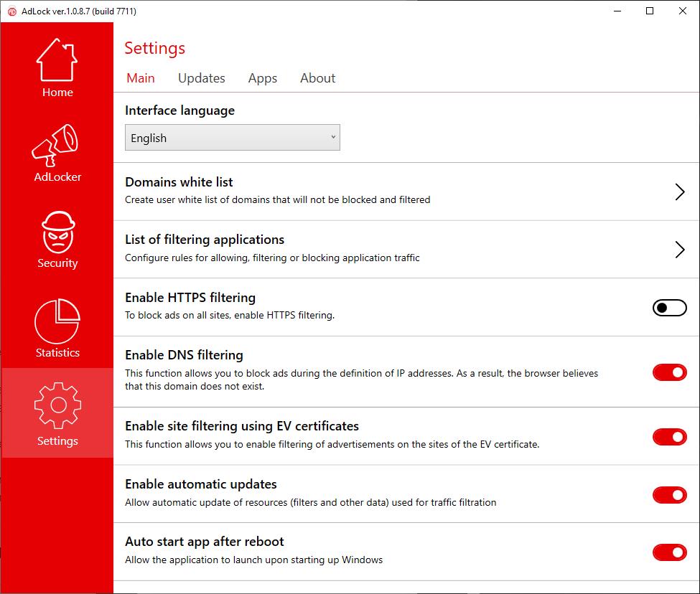The width and height of the screenshot is (700, 594).
Task: Maximize the AdLock window
Action: [x=650, y=11]
